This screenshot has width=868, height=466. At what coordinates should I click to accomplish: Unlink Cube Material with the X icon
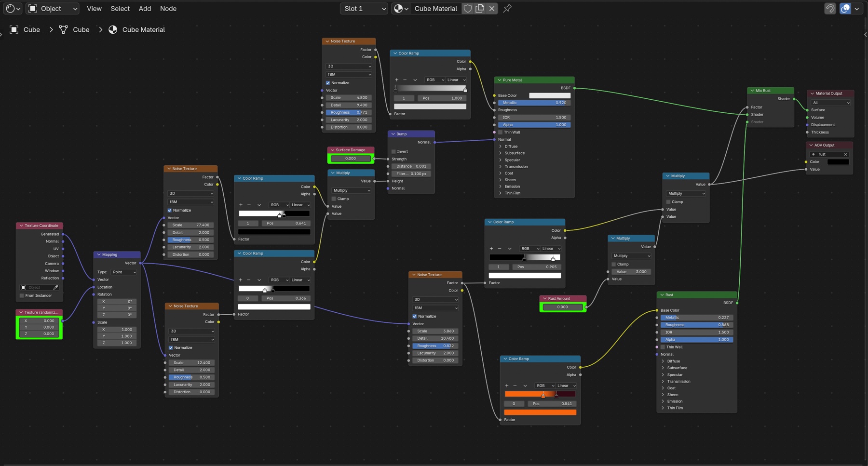(492, 9)
